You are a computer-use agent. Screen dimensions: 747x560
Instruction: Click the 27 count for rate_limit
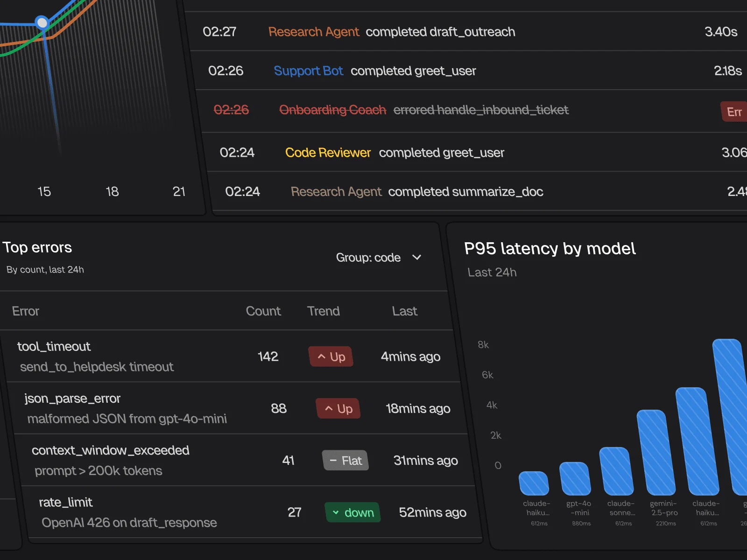click(295, 512)
